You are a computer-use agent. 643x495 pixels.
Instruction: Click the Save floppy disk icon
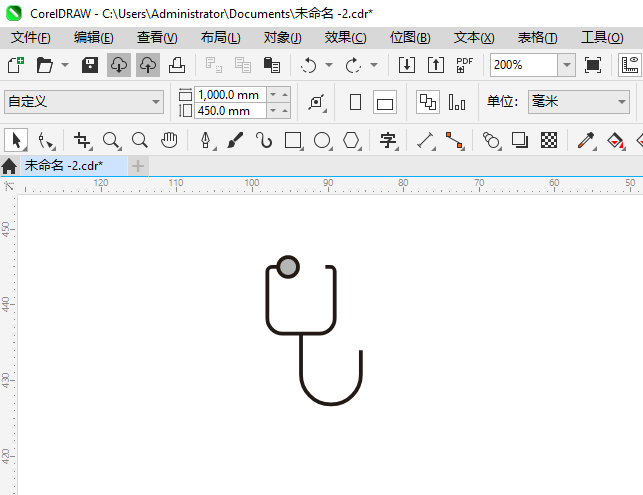tap(90, 65)
